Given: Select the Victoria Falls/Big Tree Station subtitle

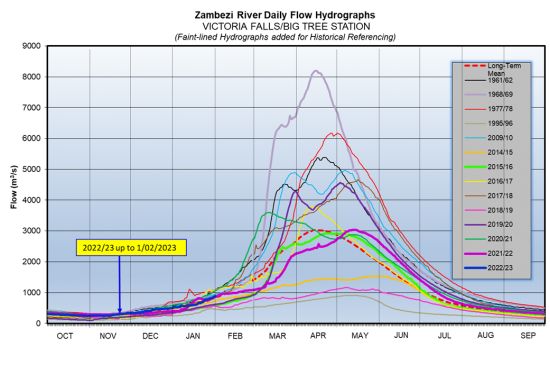Looking at the screenshot, I should point(286,27).
